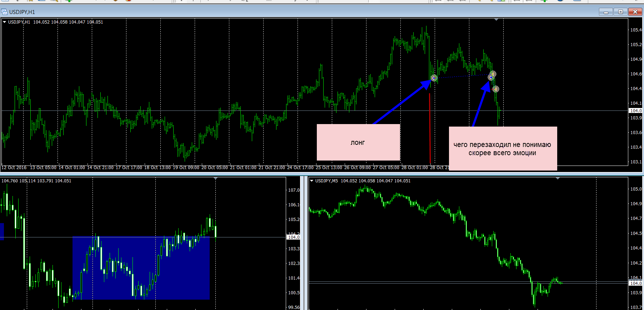Select the blue rectangle object on lower-left chart

pyautogui.click(x=141, y=267)
